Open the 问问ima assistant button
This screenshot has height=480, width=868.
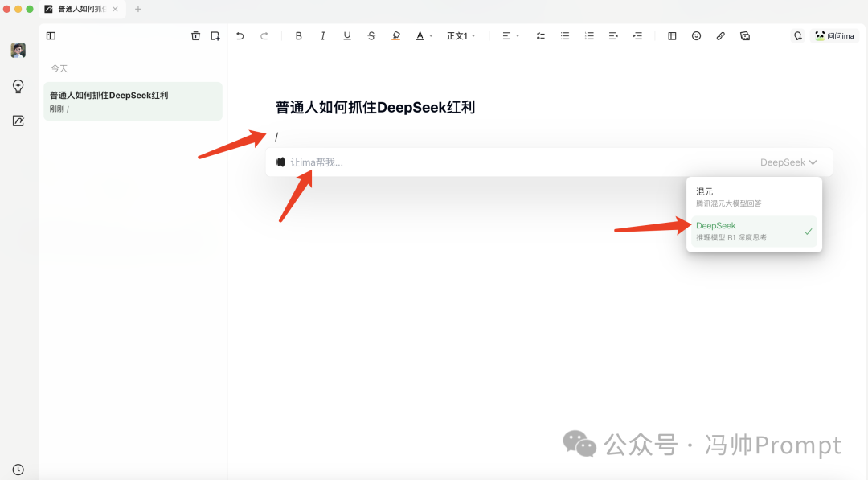point(835,36)
